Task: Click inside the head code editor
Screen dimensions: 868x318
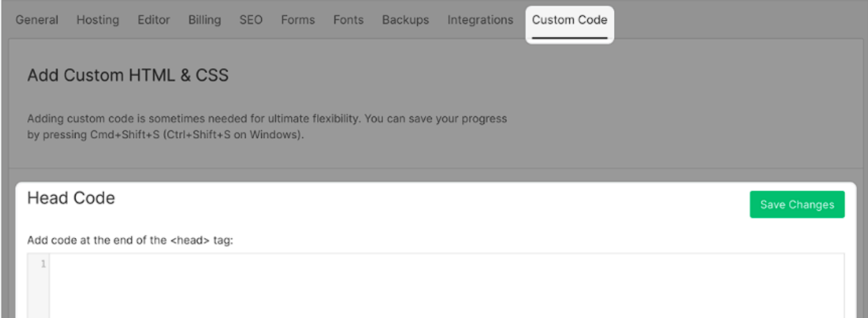Action: pyautogui.click(x=447, y=286)
